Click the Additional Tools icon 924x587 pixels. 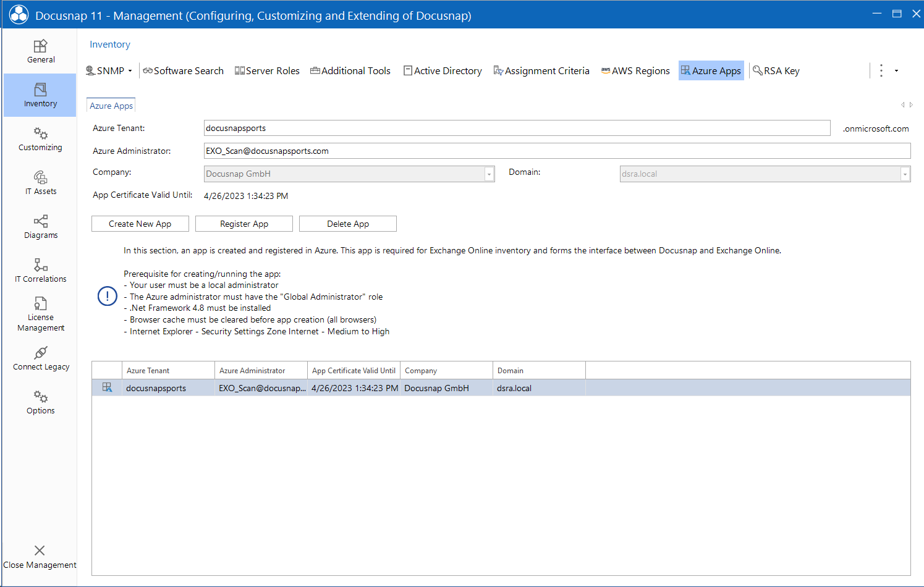pyautogui.click(x=350, y=70)
